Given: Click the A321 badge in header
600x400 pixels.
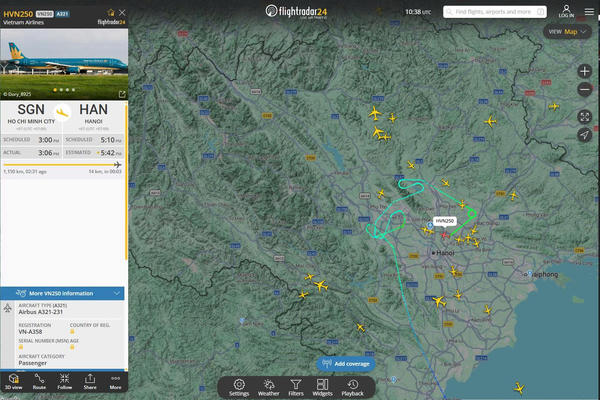Looking at the screenshot, I should pyautogui.click(x=62, y=14).
